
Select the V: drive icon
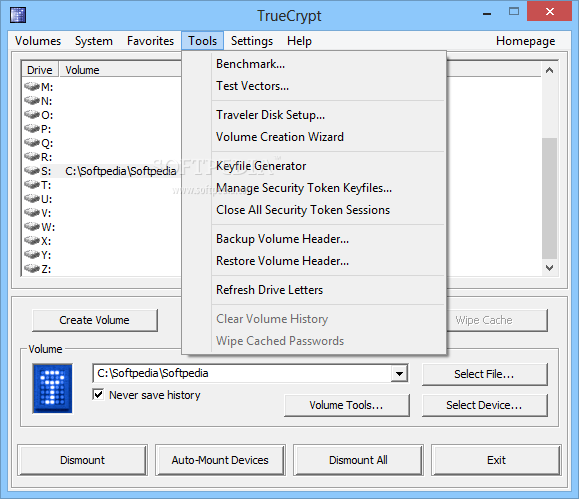point(32,213)
